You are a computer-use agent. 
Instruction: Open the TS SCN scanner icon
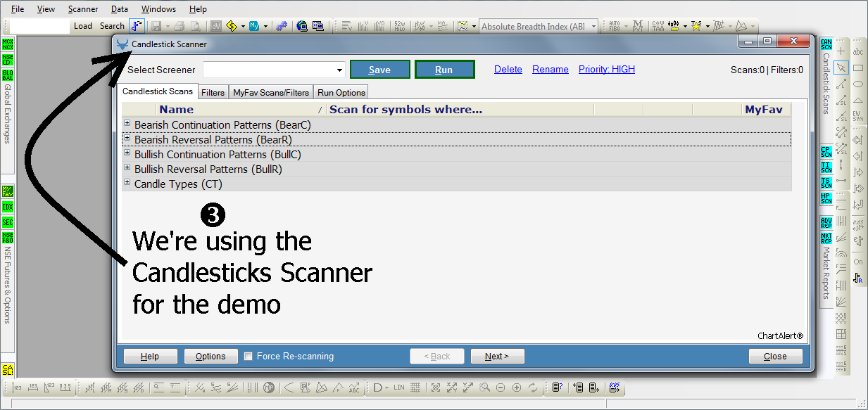coord(826,182)
